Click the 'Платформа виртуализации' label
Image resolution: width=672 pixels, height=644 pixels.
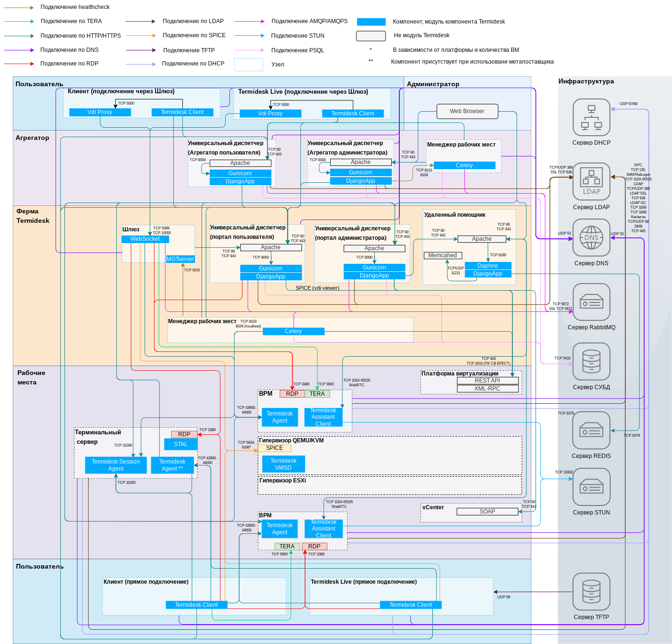click(460, 374)
